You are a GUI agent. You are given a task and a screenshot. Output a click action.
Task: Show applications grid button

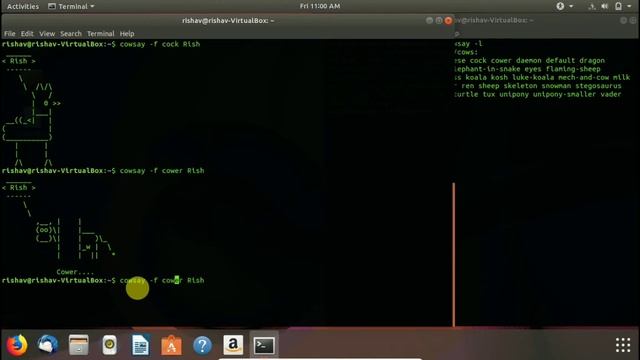(623, 345)
